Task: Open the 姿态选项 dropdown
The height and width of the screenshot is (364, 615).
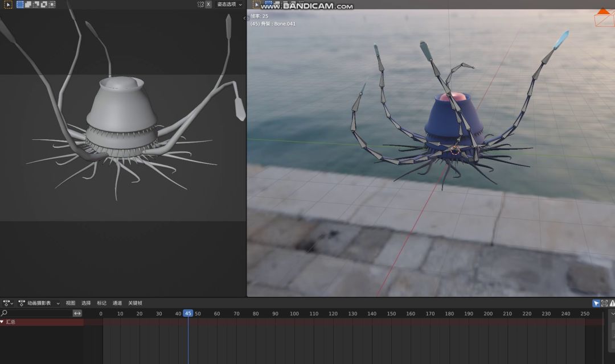Action: pos(229,5)
